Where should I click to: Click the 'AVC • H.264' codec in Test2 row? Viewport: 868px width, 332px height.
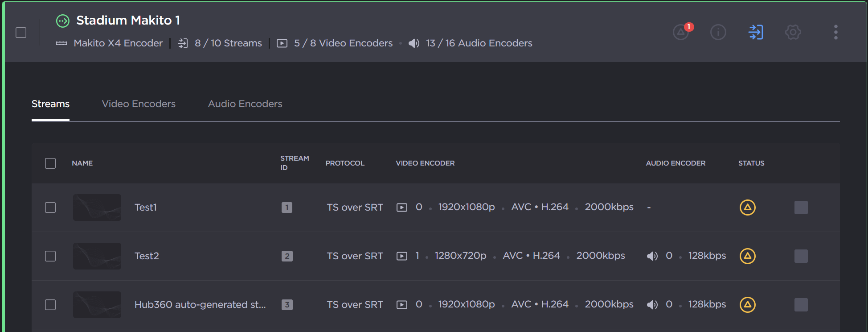(532, 256)
